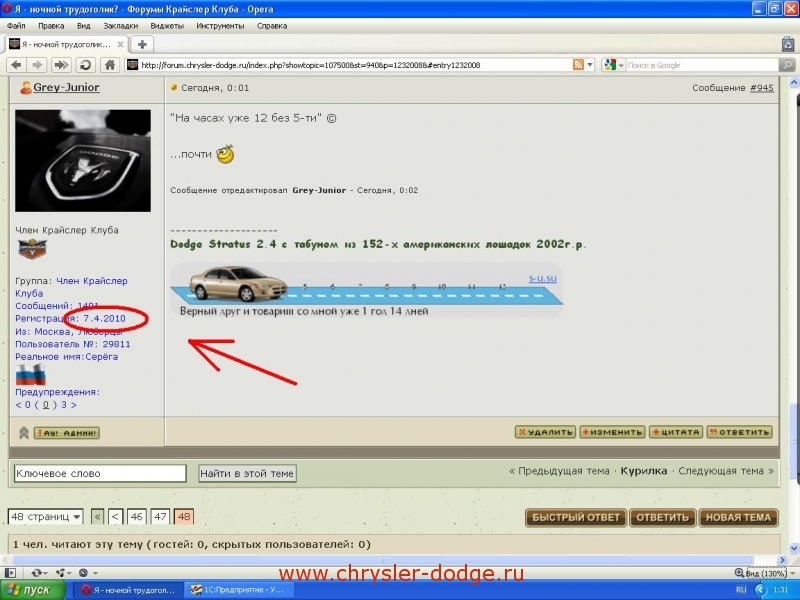Click the Russian flag icon
This screenshot has height=600, width=800.
point(30,375)
